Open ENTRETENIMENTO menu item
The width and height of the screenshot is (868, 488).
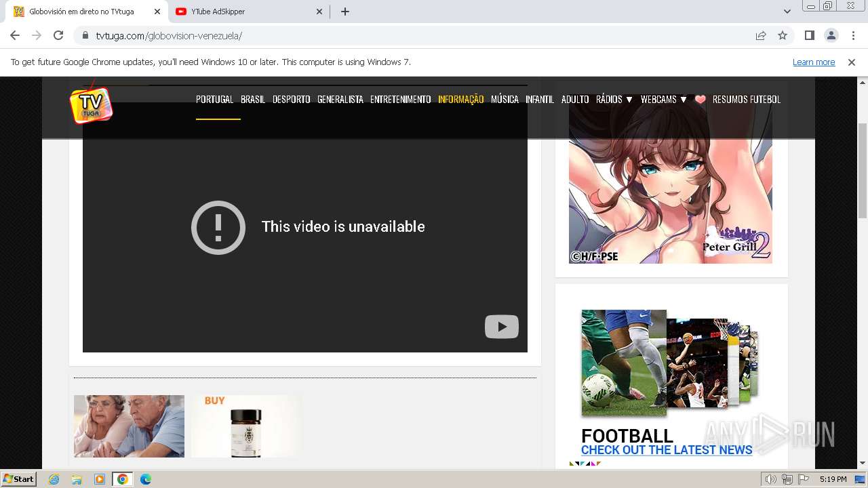click(x=401, y=99)
